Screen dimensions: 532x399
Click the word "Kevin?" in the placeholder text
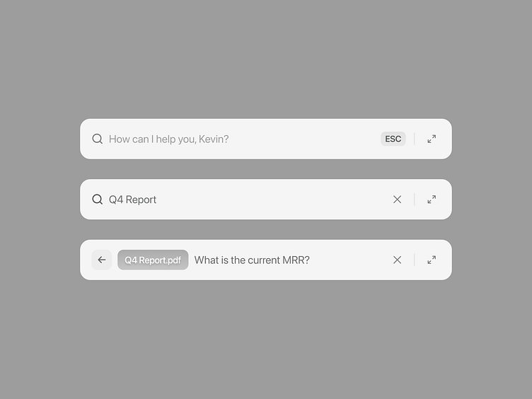point(214,139)
